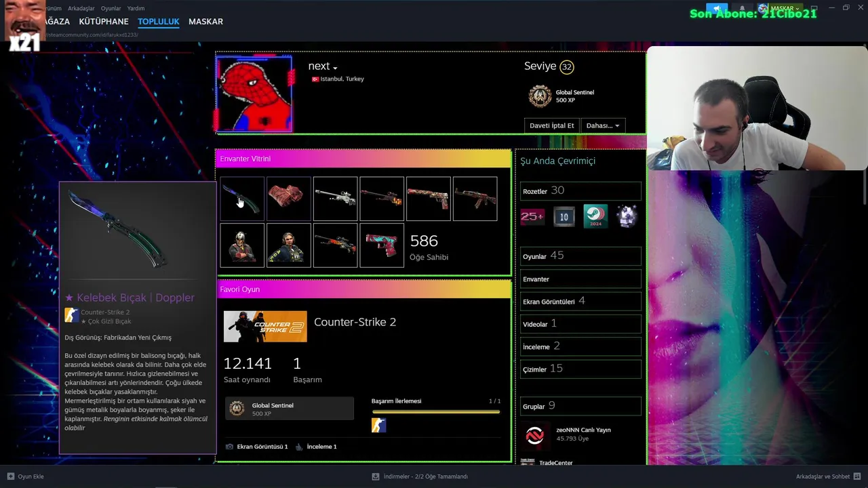Open the red patterned rifle showcase item
Image resolution: width=868 pixels, height=488 pixels.
[x=429, y=199]
